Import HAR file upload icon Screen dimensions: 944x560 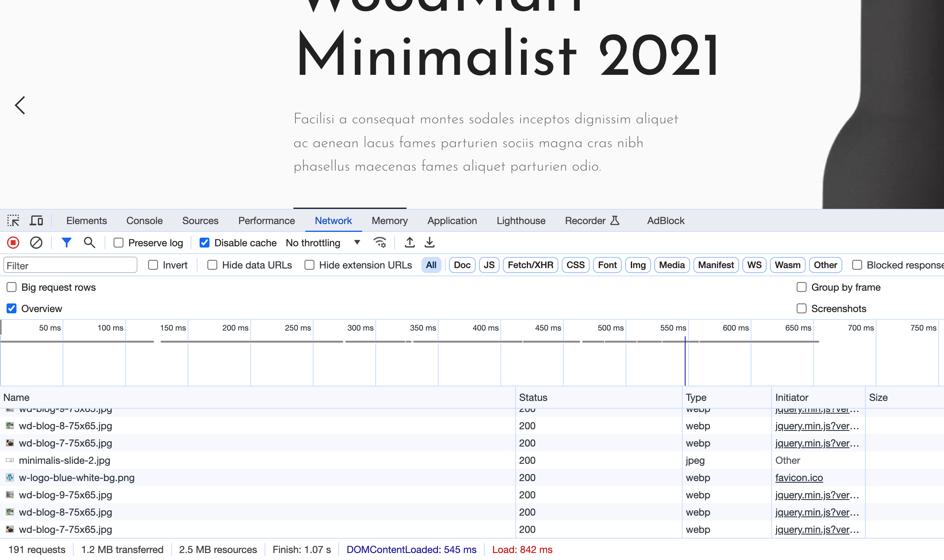click(409, 243)
